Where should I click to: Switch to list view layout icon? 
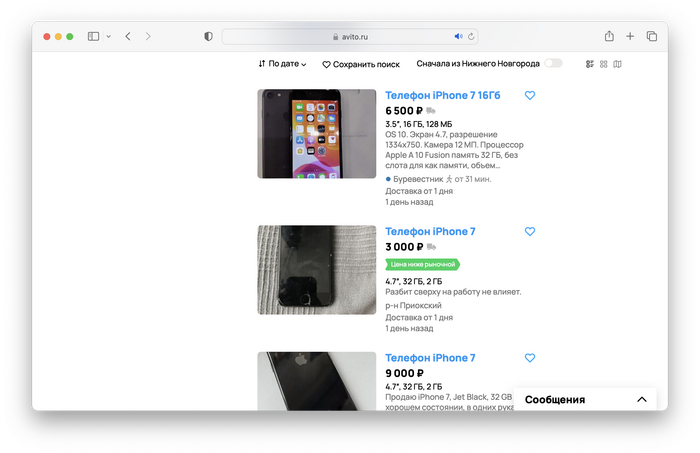pos(590,64)
